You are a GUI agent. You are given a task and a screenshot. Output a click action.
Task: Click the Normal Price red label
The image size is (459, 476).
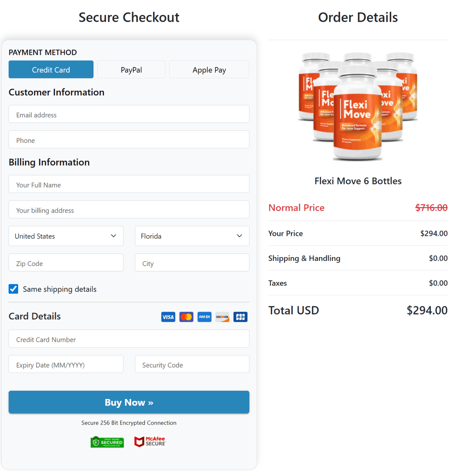(296, 208)
